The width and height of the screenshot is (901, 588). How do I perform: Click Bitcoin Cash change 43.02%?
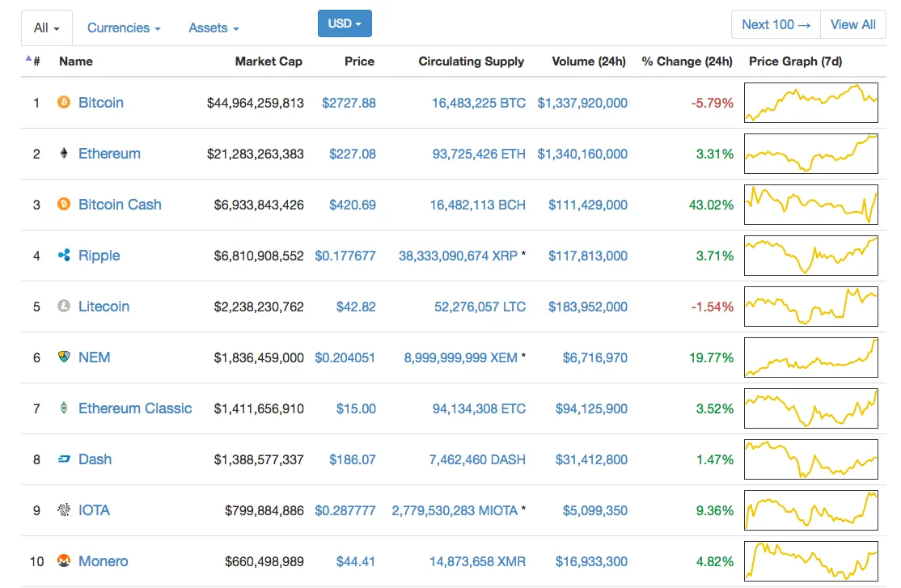pyautogui.click(x=712, y=205)
